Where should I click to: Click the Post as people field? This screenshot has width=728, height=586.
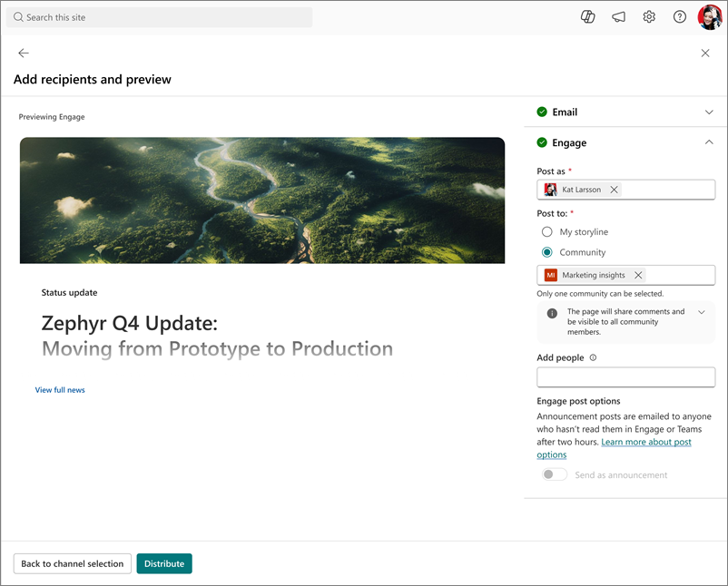pos(625,190)
